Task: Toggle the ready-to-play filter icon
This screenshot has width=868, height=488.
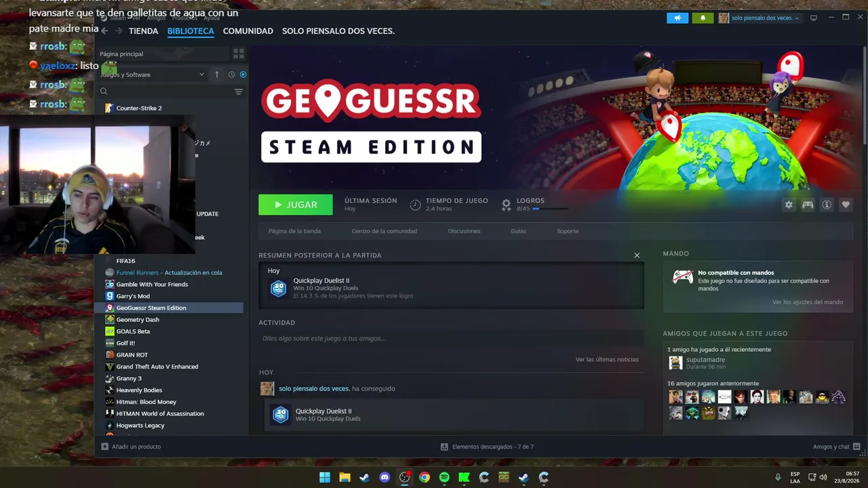Action: [x=243, y=75]
